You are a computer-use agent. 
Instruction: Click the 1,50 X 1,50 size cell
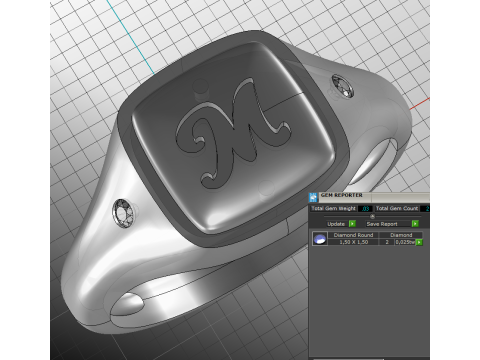353,242
